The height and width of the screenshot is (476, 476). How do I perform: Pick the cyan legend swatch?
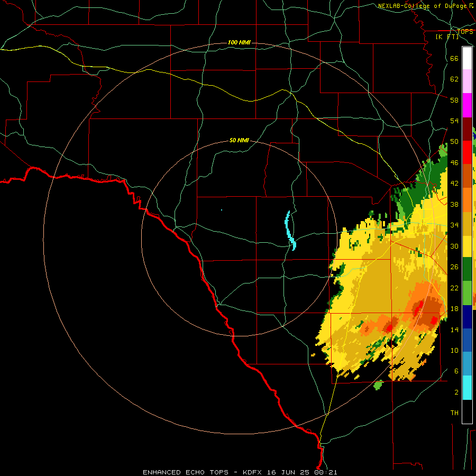point(467,388)
